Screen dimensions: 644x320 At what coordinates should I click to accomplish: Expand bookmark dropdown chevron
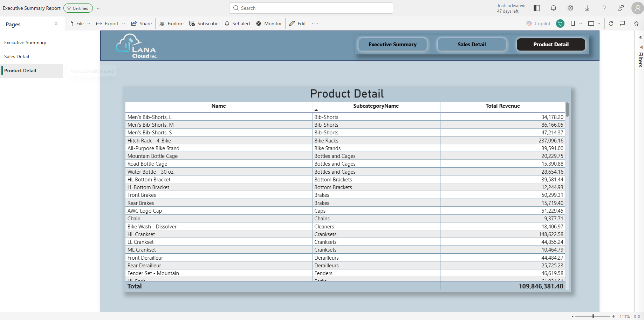581,24
